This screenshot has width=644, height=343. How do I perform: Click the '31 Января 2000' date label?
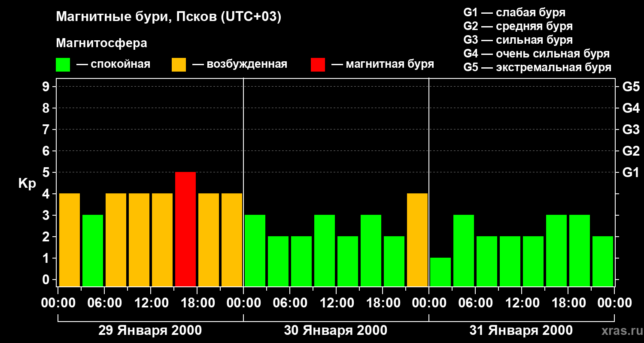(521, 331)
